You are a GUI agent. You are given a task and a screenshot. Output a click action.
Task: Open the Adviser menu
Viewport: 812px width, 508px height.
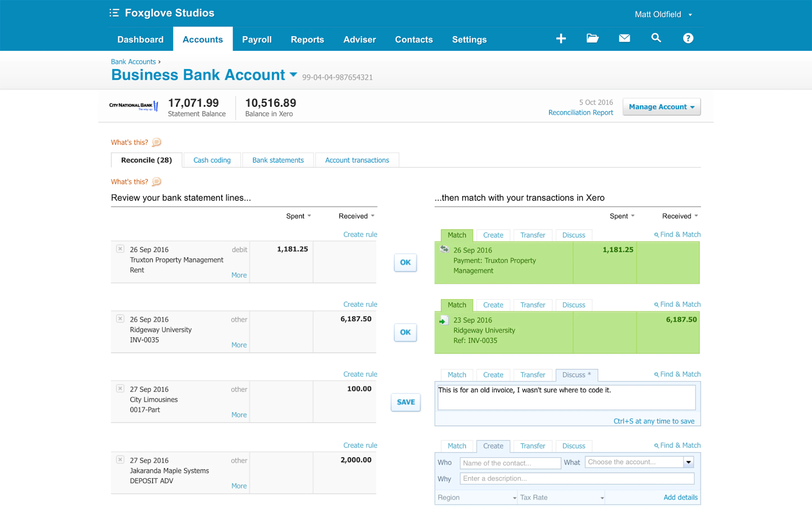click(360, 39)
